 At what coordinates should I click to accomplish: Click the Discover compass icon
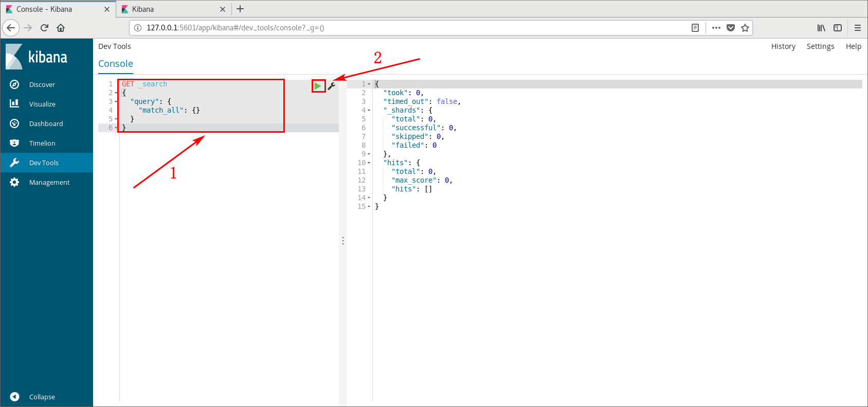14,84
